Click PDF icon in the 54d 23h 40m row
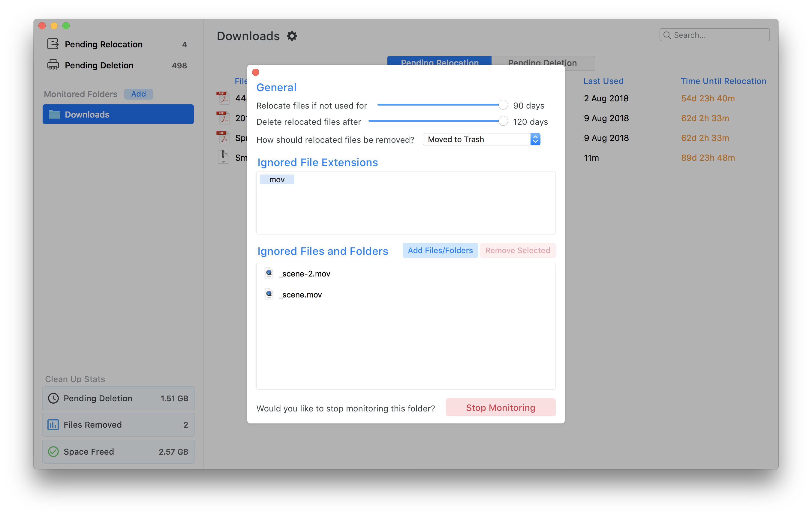Image resolution: width=812 pixels, height=517 pixels. point(223,98)
